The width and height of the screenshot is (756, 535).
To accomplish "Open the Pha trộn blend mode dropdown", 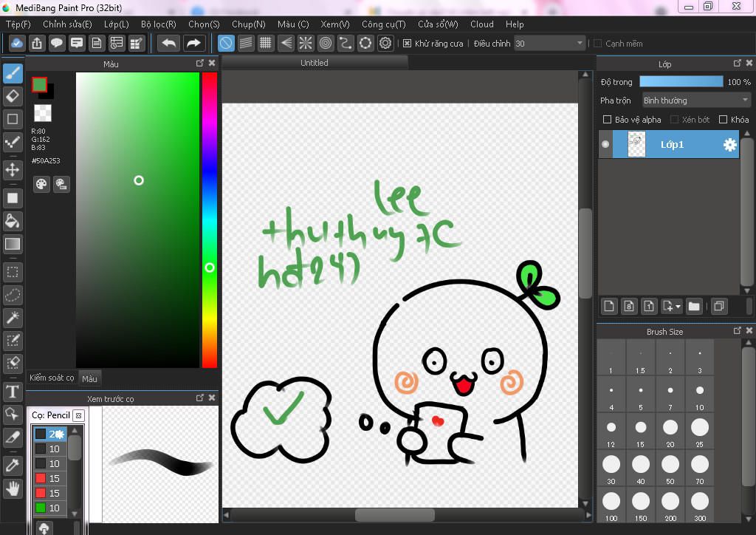I will (696, 100).
